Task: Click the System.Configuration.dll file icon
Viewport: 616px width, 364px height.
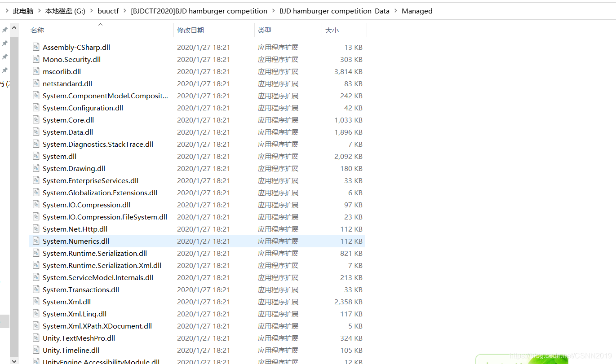Action: click(x=36, y=108)
